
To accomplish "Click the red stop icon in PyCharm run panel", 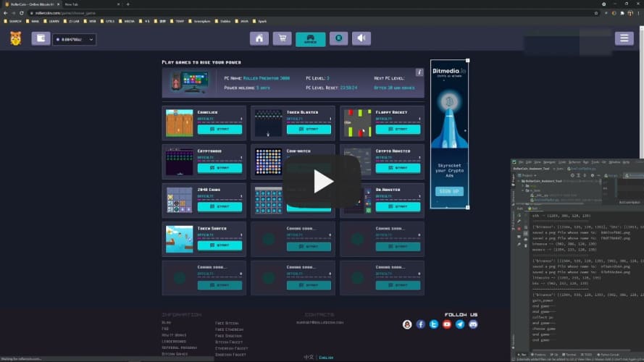I will (519, 229).
